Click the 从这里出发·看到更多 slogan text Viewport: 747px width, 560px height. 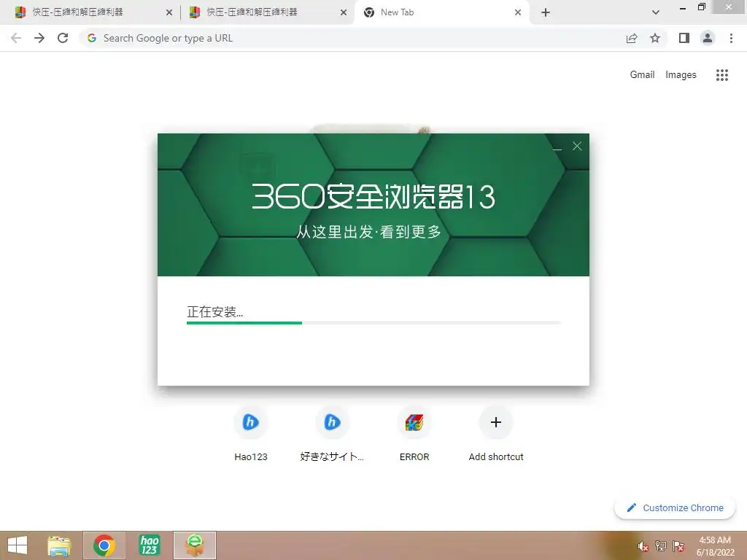click(368, 232)
